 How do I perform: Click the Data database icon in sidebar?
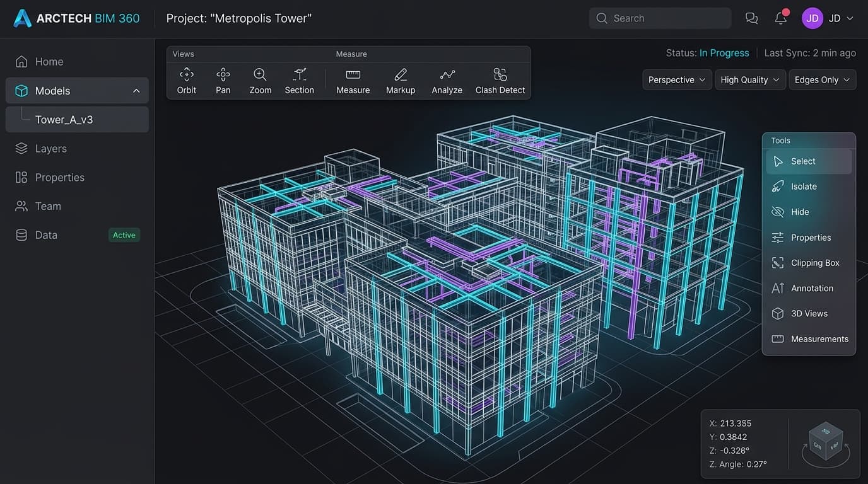[21, 235]
